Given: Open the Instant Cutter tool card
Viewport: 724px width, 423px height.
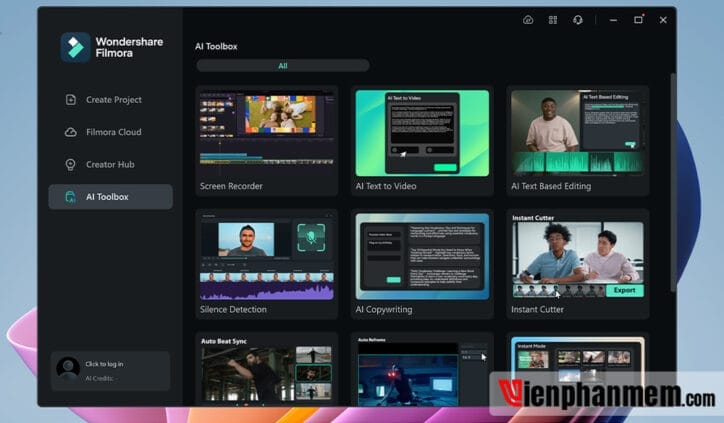Looking at the screenshot, I should (578, 264).
